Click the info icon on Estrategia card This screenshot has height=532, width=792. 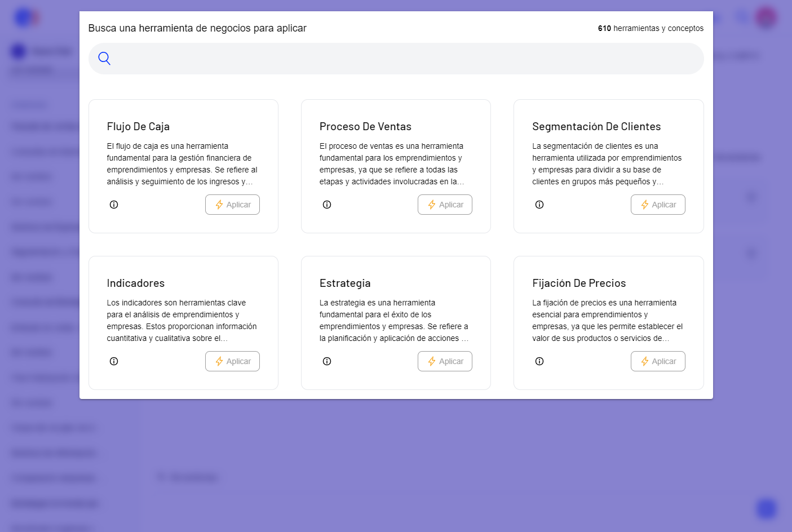327,361
